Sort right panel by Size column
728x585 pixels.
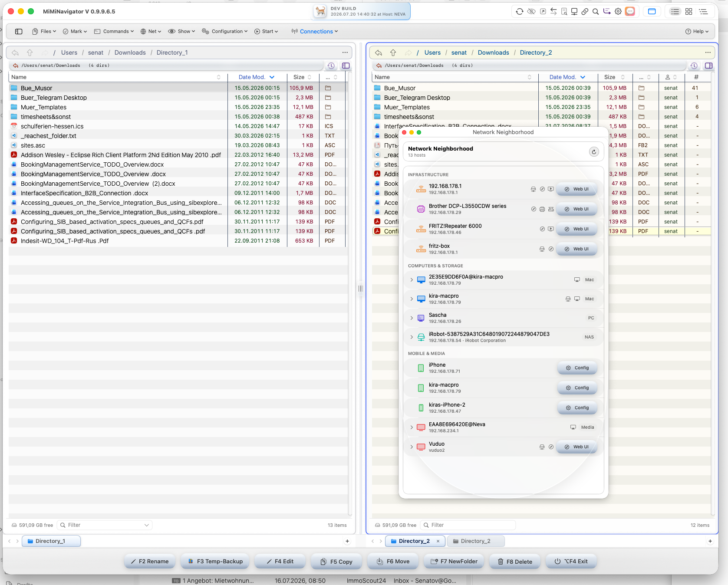(615, 77)
